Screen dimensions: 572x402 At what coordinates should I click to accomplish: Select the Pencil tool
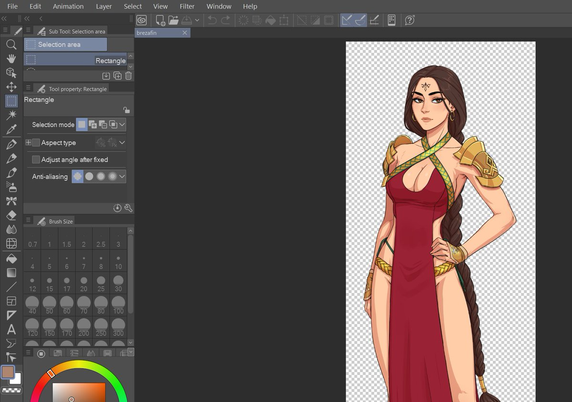[x=11, y=158]
